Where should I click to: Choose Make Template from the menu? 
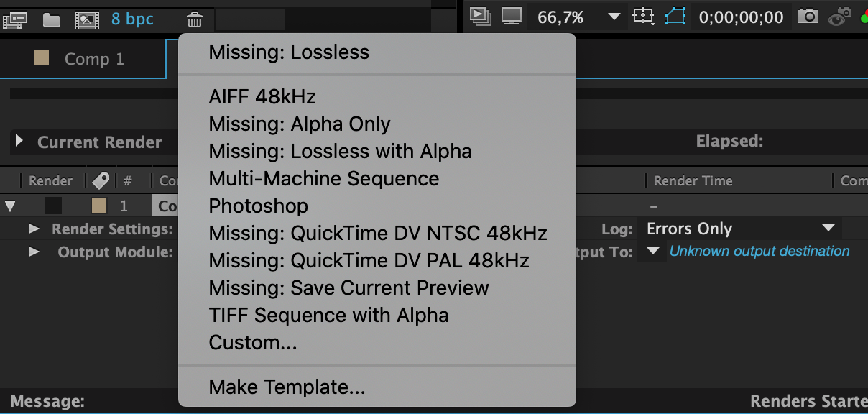(x=285, y=387)
